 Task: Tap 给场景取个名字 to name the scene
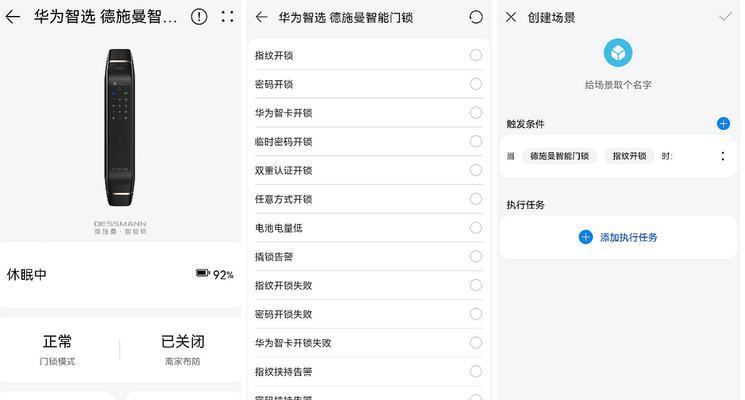pos(618,85)
